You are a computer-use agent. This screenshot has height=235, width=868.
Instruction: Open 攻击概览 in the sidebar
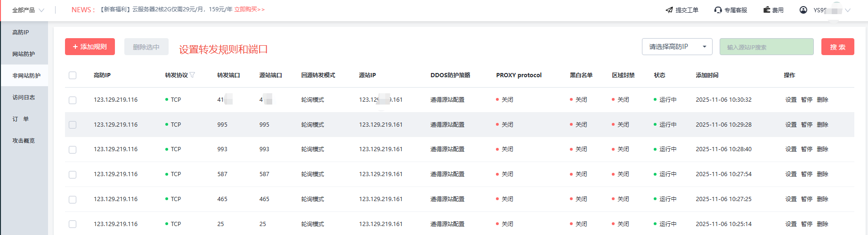pos(24,141)
